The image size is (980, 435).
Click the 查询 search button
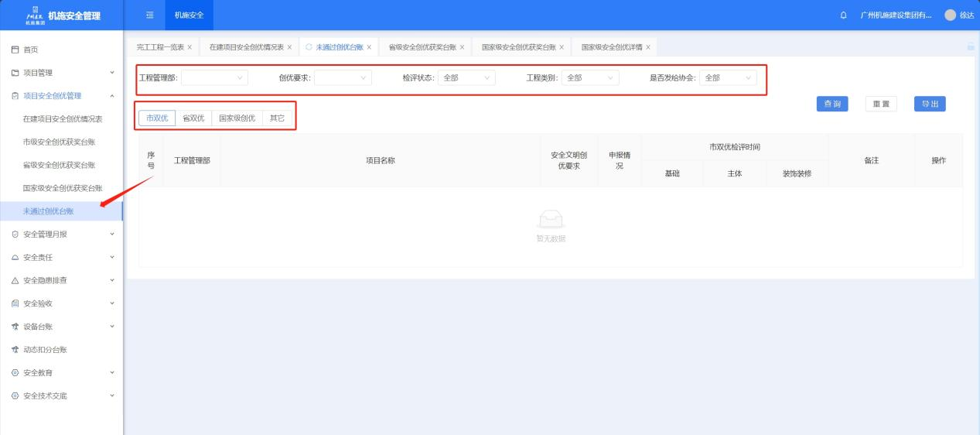pos(832,104)
